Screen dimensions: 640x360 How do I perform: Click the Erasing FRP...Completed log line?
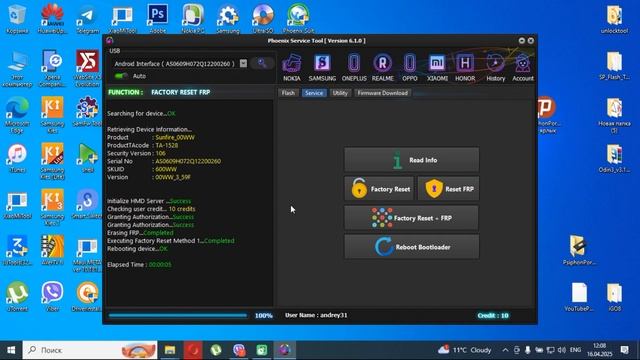(140, 233)
